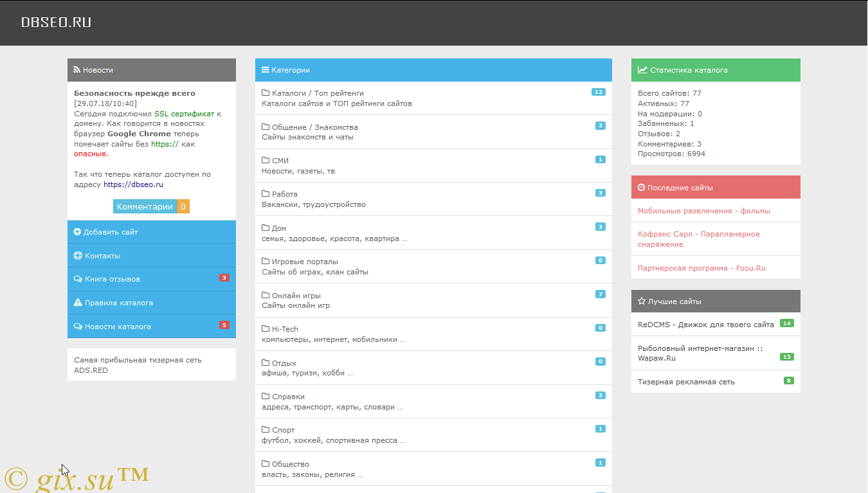Click folder icon of Hi-Tech category

coord(266,329)
